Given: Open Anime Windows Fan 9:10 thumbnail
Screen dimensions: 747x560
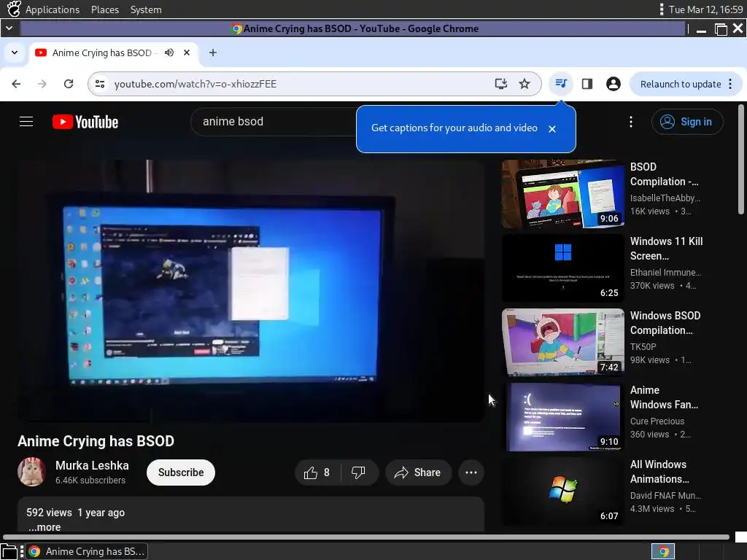Looking at the screenshot, I should [562, 416].
